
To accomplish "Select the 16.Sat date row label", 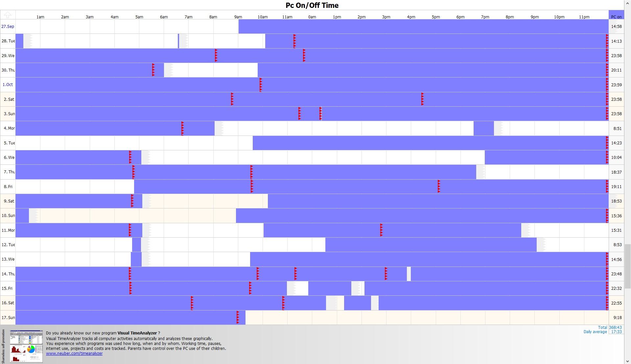I will tap(8, 303).
